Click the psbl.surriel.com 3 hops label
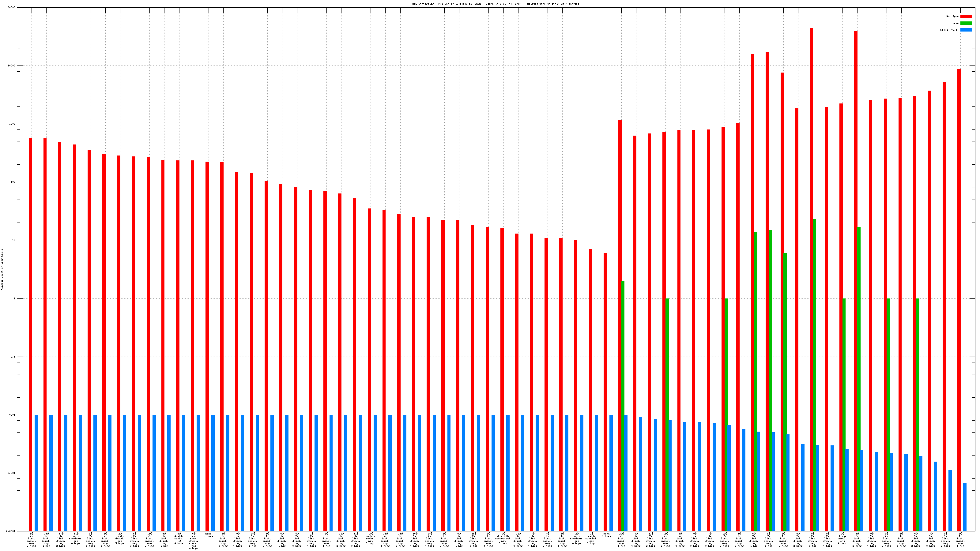The height and width of the screenshot is (551, 980). click(x=592, y=539)
